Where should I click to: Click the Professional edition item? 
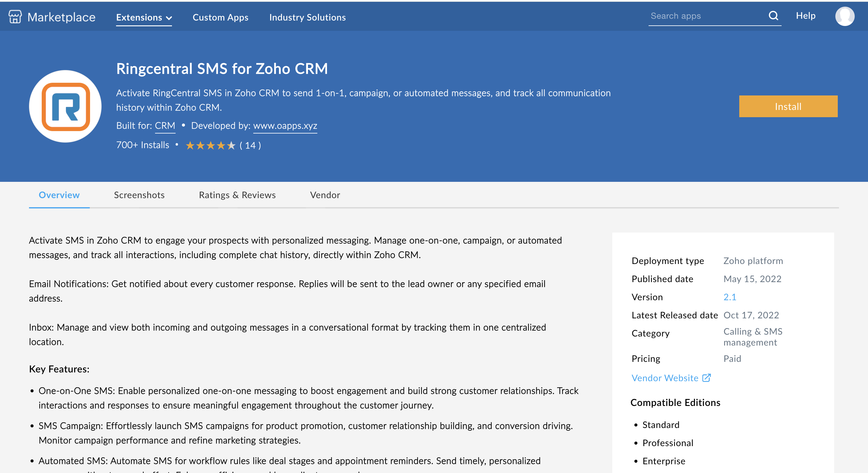point(668,443)
